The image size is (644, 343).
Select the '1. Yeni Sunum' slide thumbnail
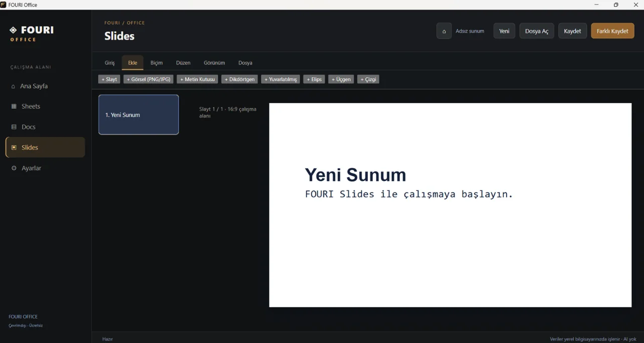pyautogui.click(x=138, y=115)
